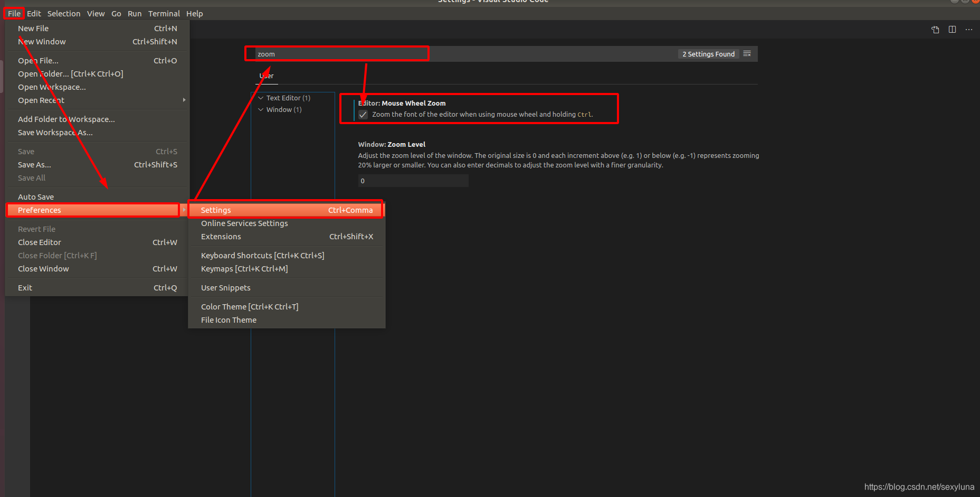Select Open File... menu entry
This screenshot has height=497, width=980.
(98, 61)
